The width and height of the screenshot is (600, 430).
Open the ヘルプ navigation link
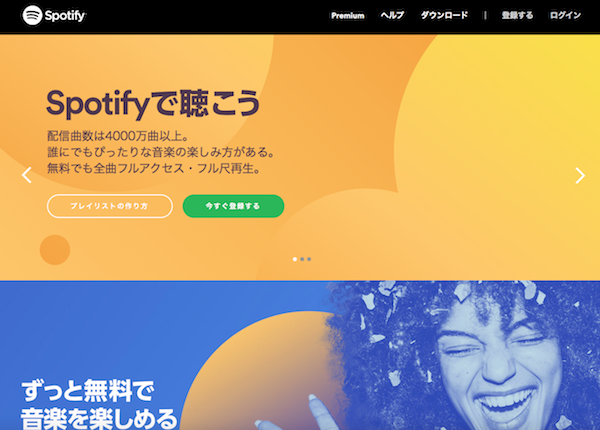tap(392, 15)
